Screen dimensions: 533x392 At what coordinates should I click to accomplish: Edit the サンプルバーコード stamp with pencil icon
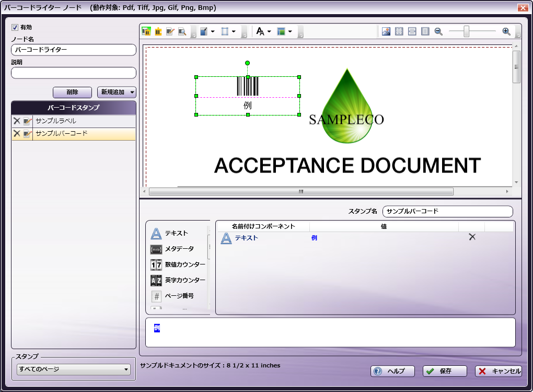pyautogui.click(x=28, y=134)
